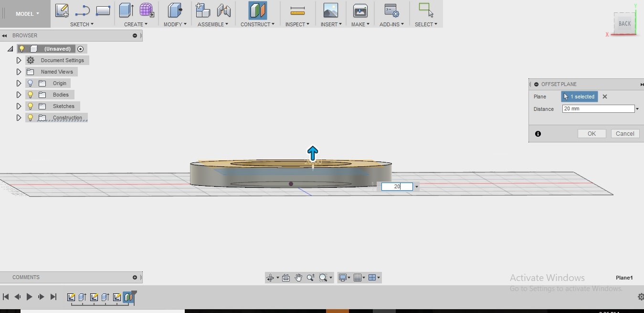Toggle the Bodies folder lightbulb visibility
The height and width of the screenshot is (313, 644).
tap(30, 95)
